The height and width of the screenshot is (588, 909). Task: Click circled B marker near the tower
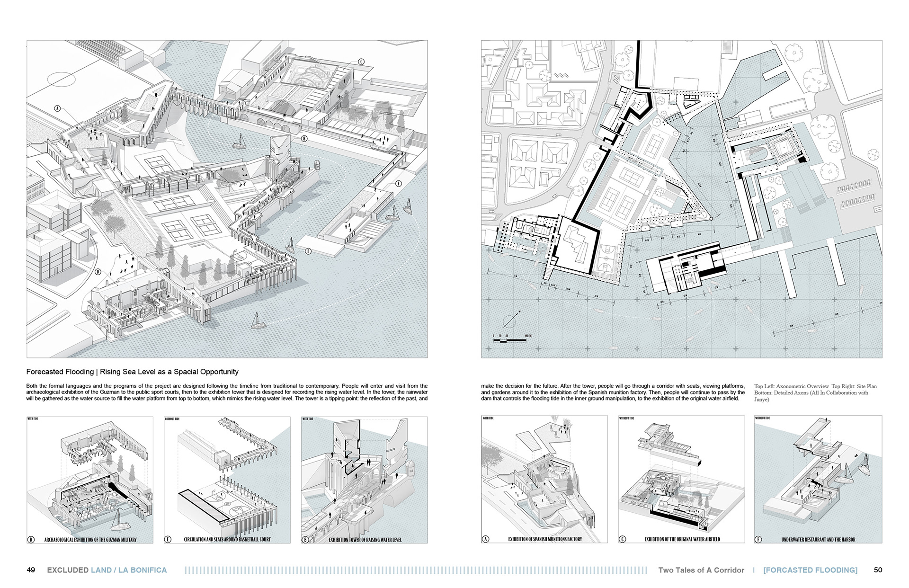pos(304,139)
